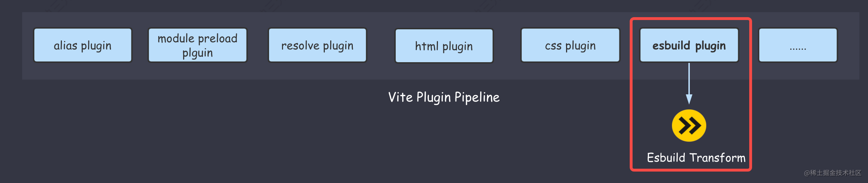Click the "module preload" text line
The width and height of the screenshot is (868, 183).
click(x=198, y=38)
